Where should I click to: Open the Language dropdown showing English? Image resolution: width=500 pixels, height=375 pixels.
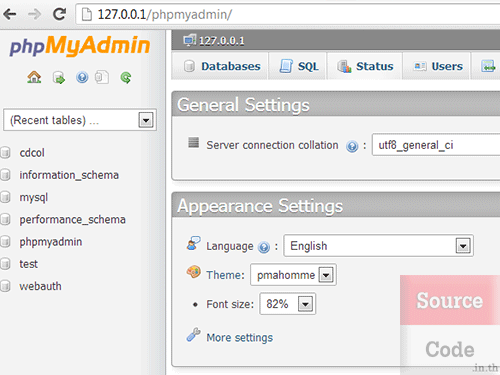(378, 246)
